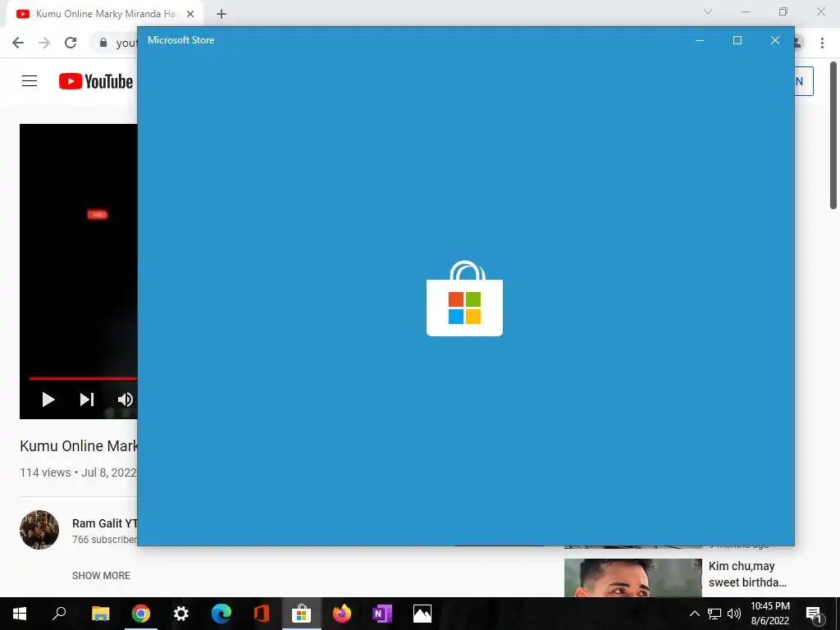Screen dimensions: 840x630
Task: Open Settings gear in taskbar
Action: [181, 614]
